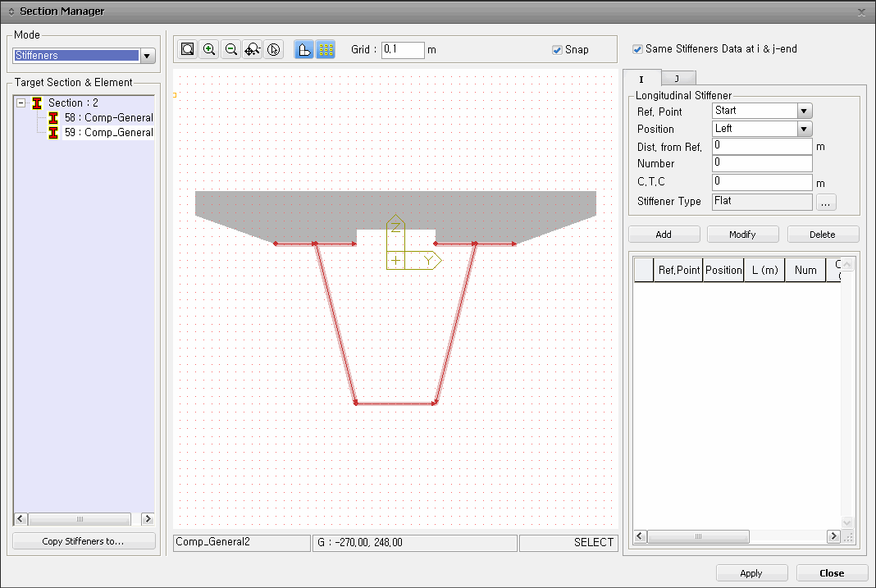This screenshot has height=588, width=876.
Task: Click the select pointer circle icon
Action: click(273, 49)
